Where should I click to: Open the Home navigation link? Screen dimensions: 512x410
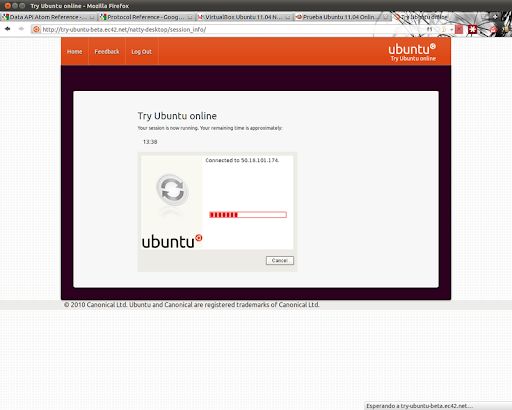click(74, 52)
